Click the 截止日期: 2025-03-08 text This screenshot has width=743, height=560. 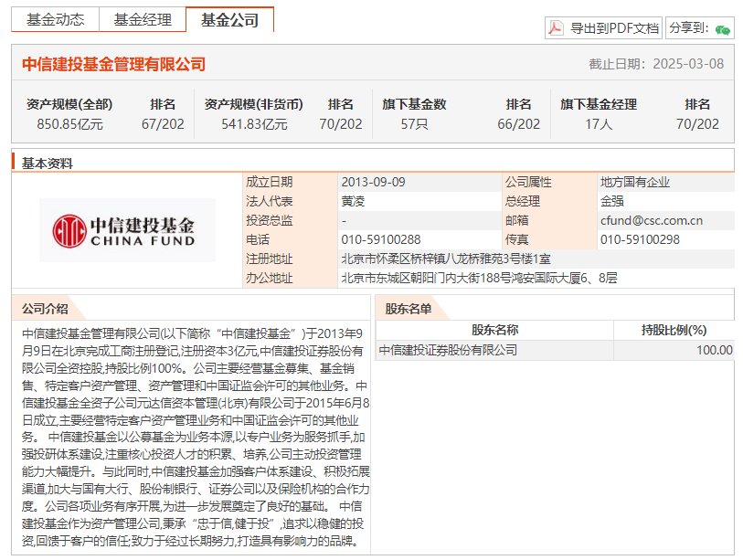point(656,64)
